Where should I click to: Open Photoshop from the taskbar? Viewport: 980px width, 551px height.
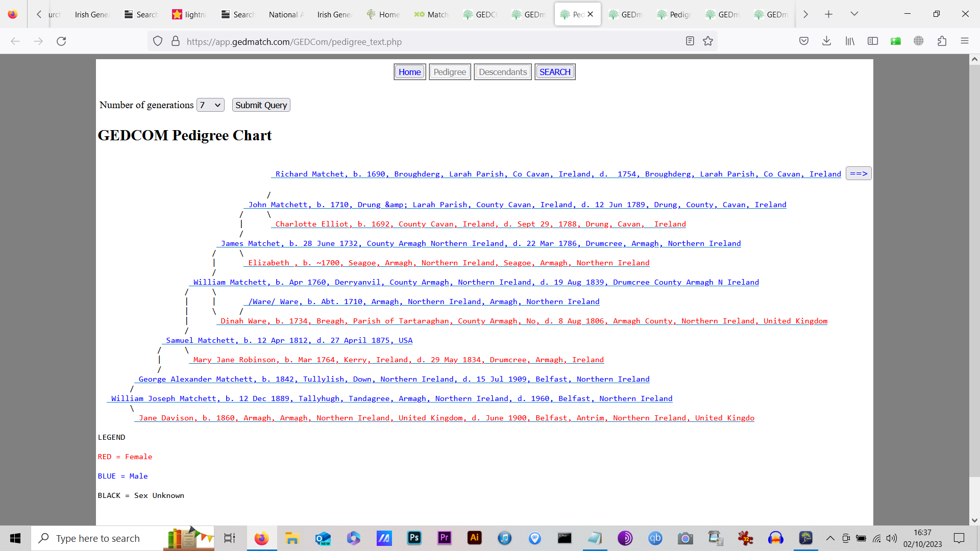click(414, 538)
